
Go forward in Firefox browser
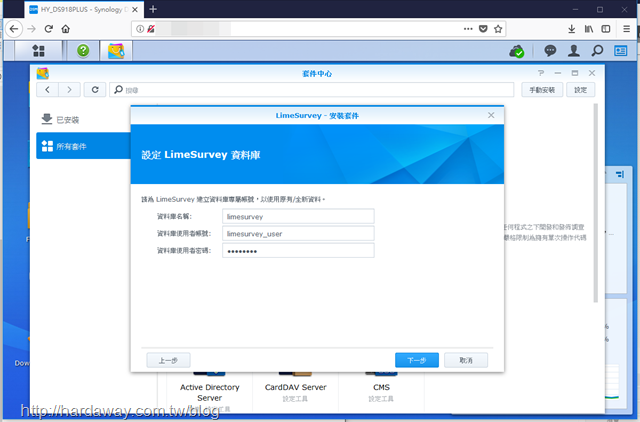31,29
